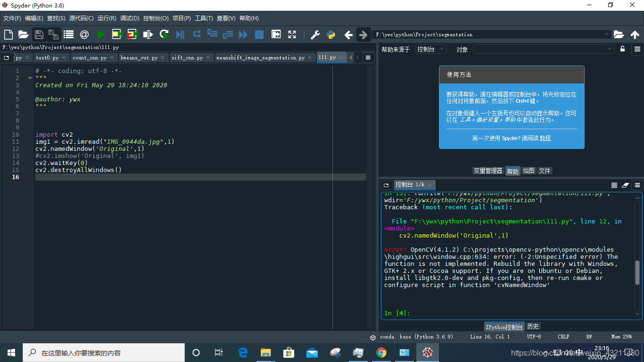
Task: Open the 历史 console tab
Action: (533, 326)
